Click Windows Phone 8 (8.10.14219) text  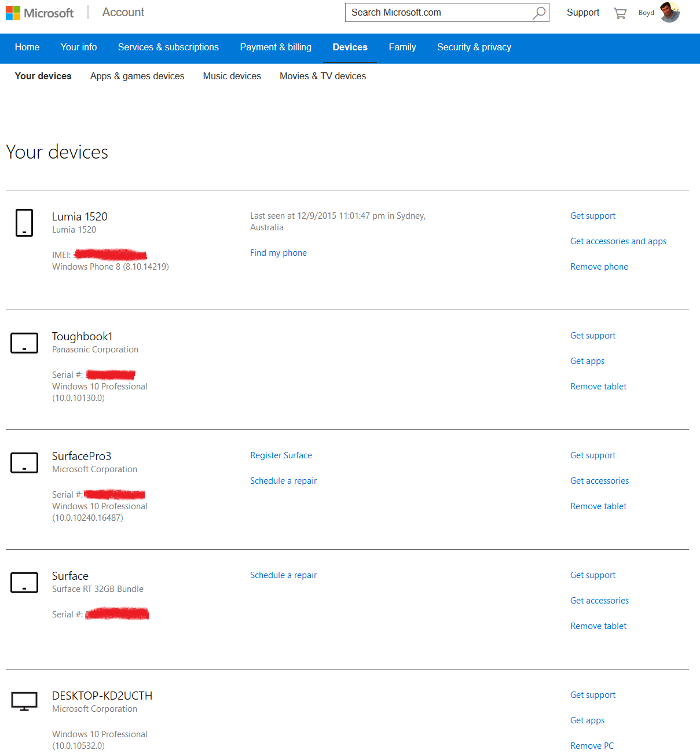111,267
